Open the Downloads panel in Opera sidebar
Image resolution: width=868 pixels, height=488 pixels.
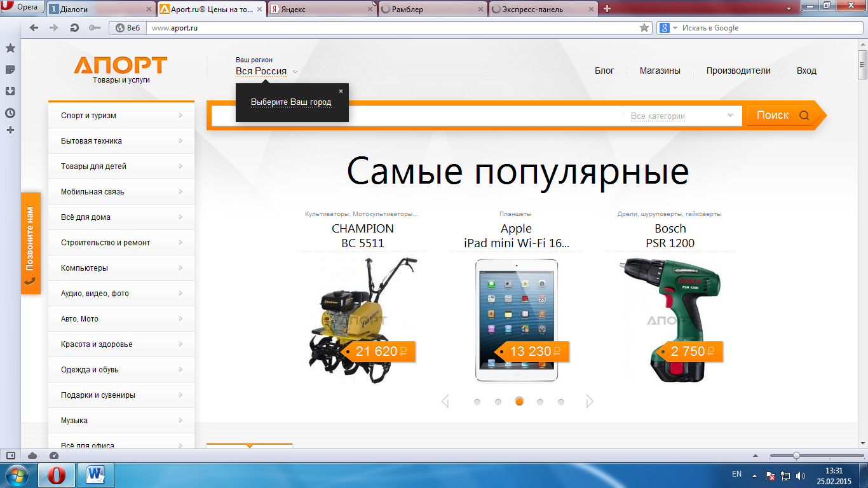tap(10, 91)
